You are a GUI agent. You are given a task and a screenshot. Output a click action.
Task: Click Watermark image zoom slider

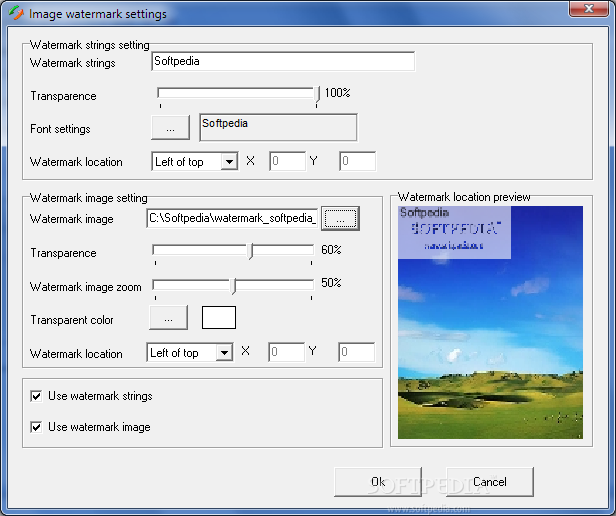tap(233, 285)
